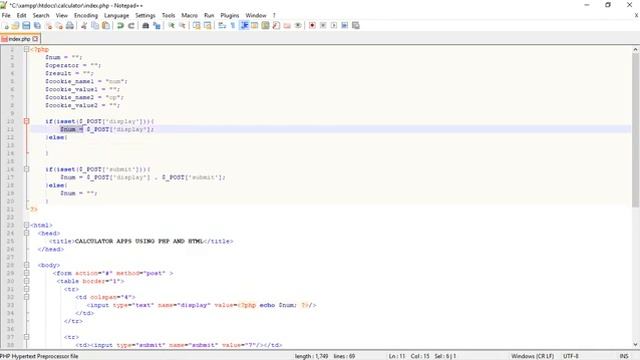The image size is (640, 360).
Task: Click the Copy toolbar icon
Action: click(95, 26)
